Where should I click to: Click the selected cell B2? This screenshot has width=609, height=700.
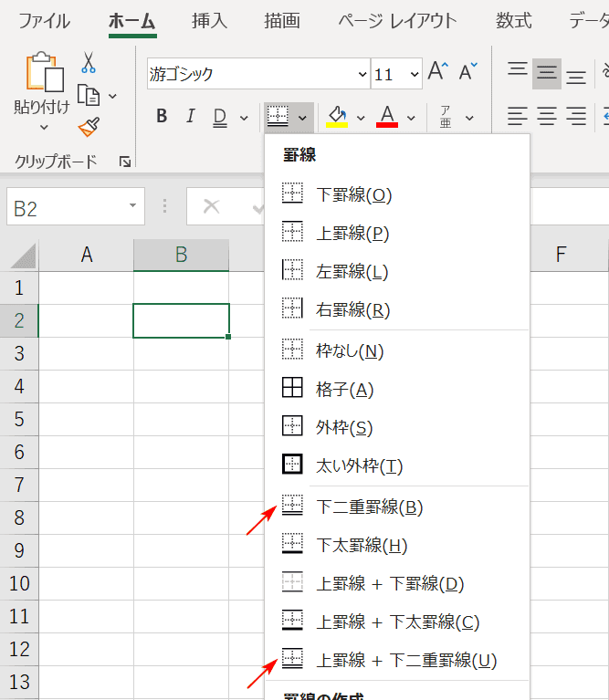182,320
